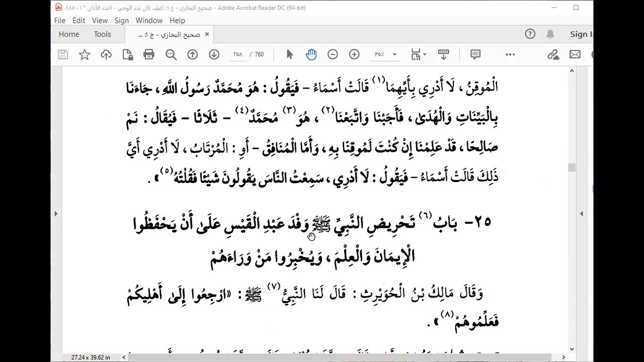
Task: Click the scroll down arrow
Action: click(x=572, y=349)
